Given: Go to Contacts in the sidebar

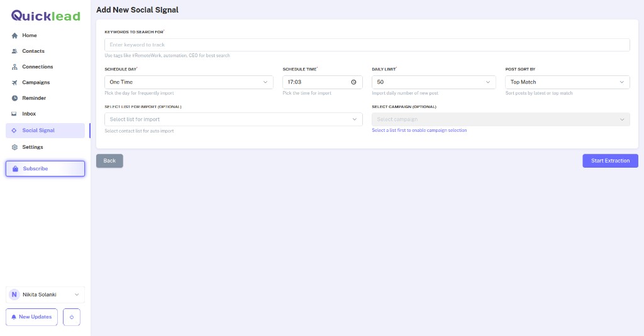Looking at the screenshot, I should 45,51.
